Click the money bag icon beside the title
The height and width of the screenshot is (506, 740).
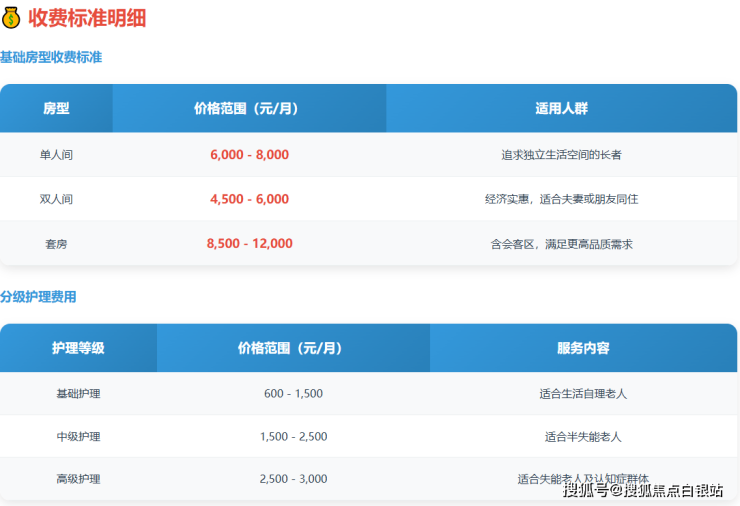[x=12, y=18]
